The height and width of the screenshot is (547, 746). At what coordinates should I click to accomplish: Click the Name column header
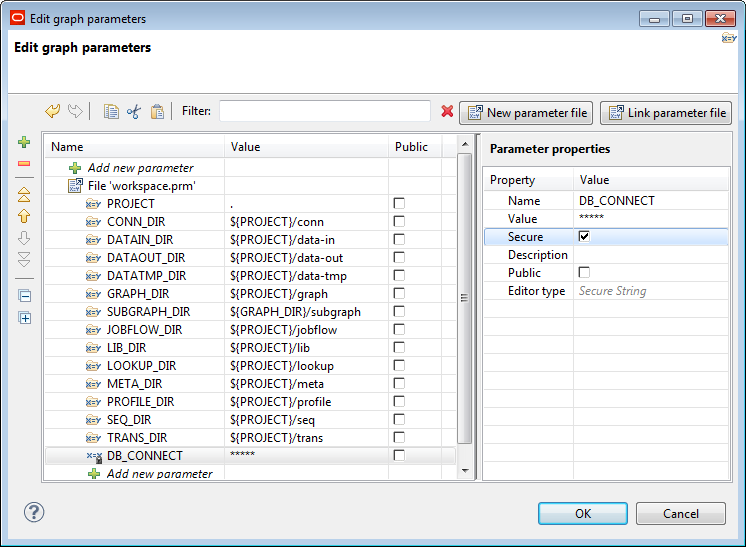pos(135,147)
